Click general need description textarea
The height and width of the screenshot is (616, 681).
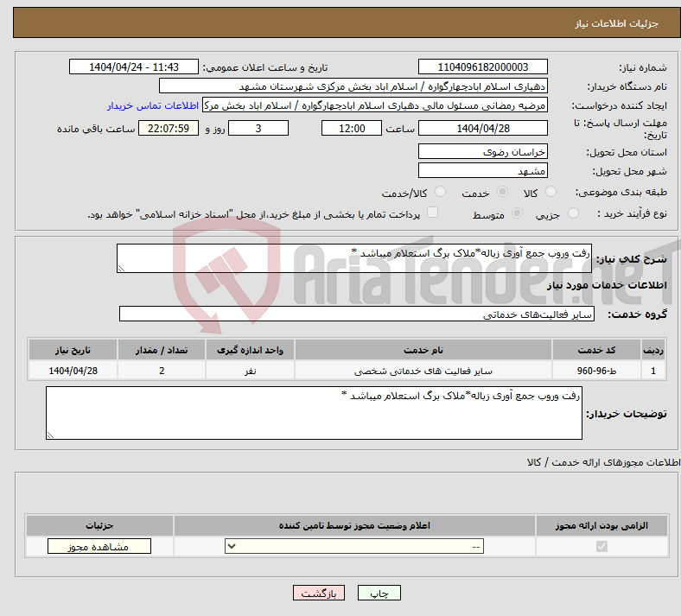(354, 258)
